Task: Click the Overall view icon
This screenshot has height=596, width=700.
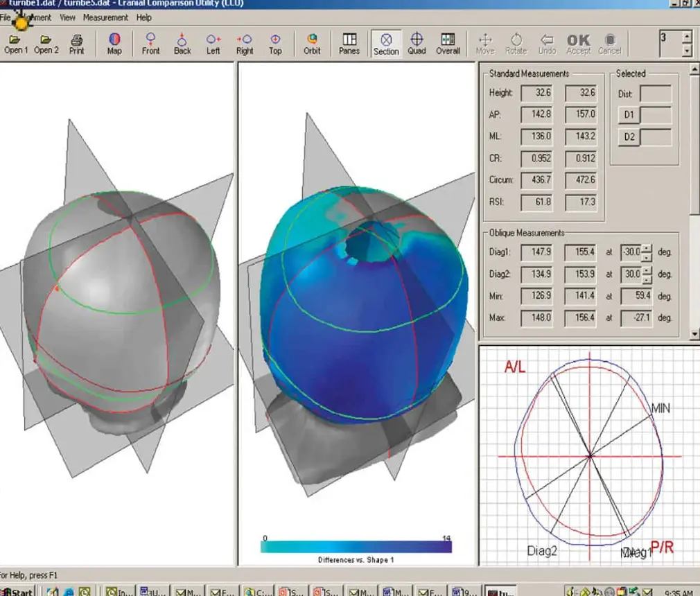Action: pos(448,43)
